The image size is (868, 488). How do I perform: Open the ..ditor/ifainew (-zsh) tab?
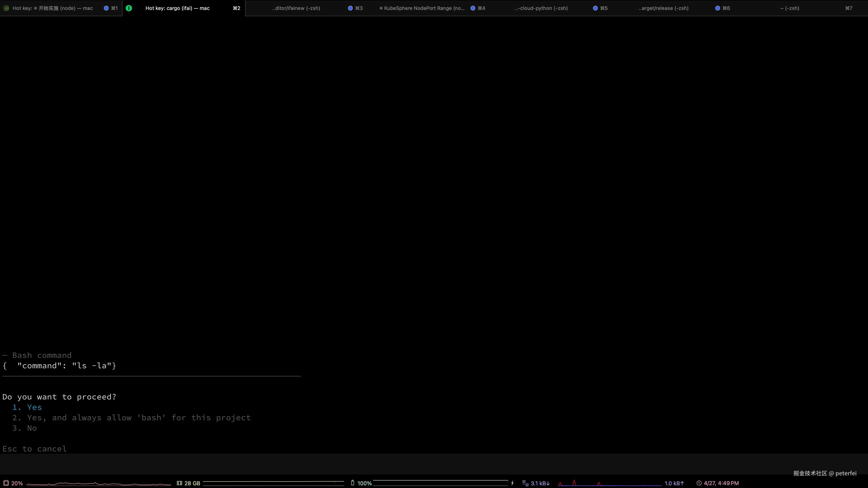point(296,8)
